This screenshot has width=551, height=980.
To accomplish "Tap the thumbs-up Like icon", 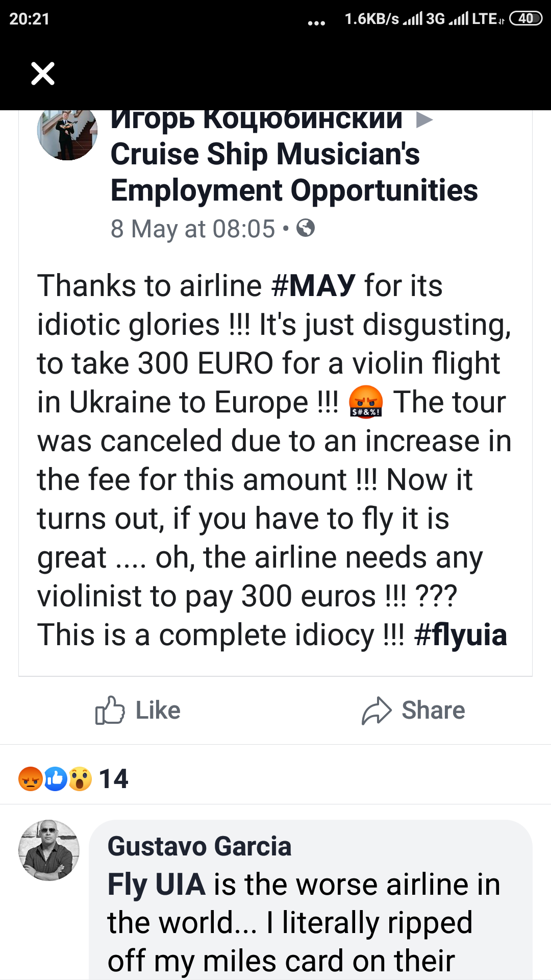I will point(110,710).
